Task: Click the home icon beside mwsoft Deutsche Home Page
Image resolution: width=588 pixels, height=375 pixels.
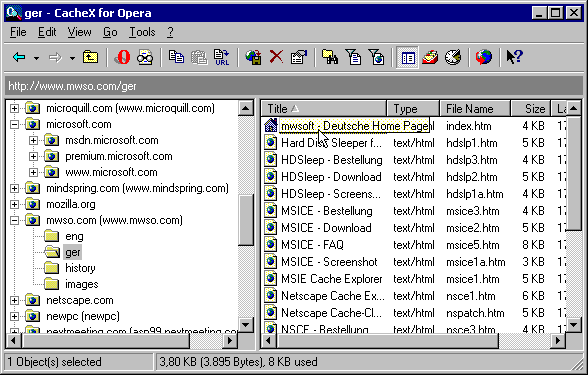Action: tap(270, 125)
